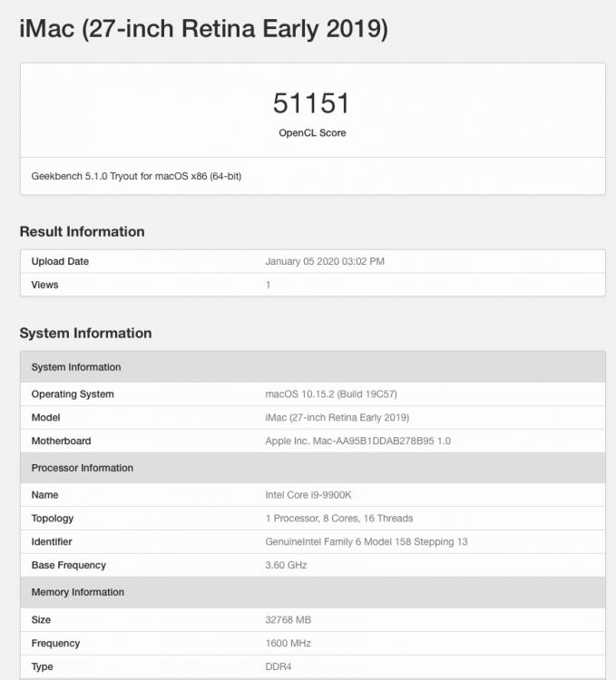Select the GenuineIntel Family 6 Model 158 value
Image resolution: width=616 pixels, height=680 pixels.
pyautogui.click(x=367, y=541)
